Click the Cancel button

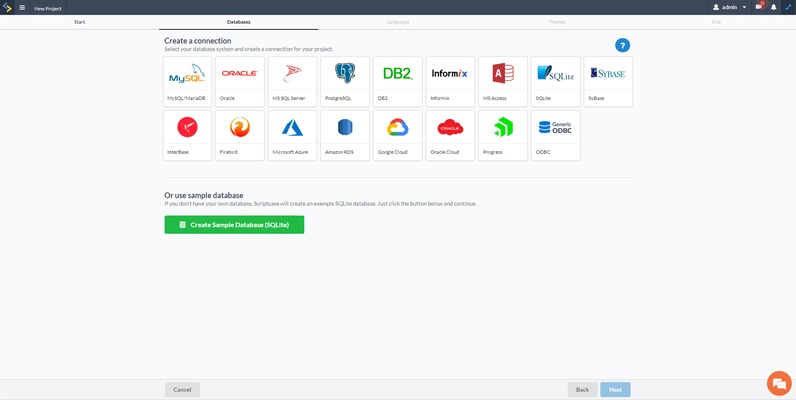click(182, 390)
